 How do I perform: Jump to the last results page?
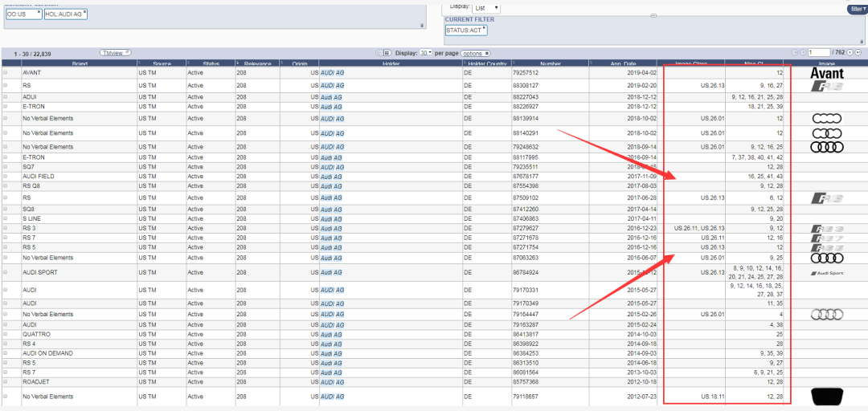click(x=858, y=52)
